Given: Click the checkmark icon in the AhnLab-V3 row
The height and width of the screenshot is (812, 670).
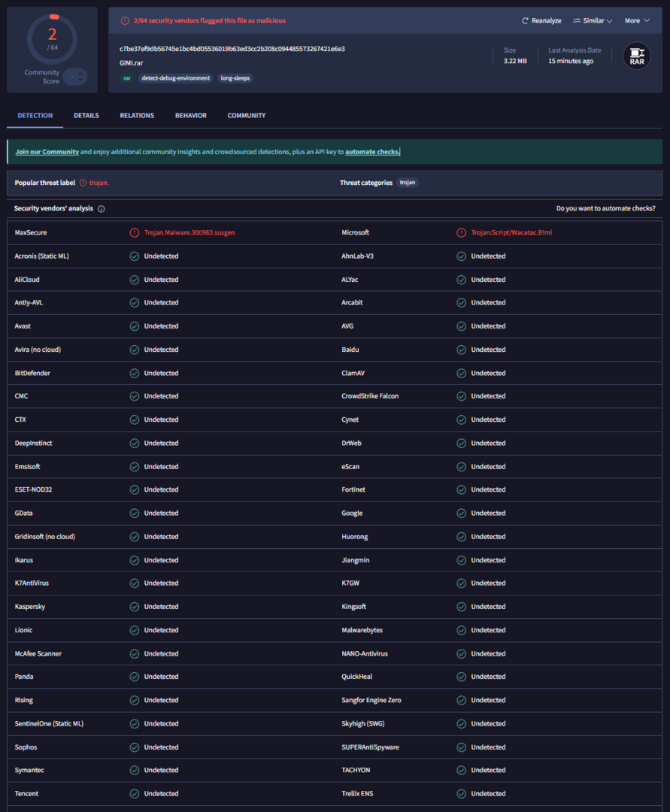Looking at the screenshot, I should [461, 256].
